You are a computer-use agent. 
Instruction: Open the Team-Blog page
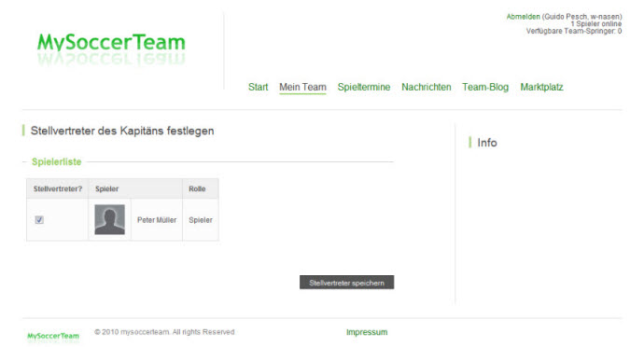(x=485, y=87)
